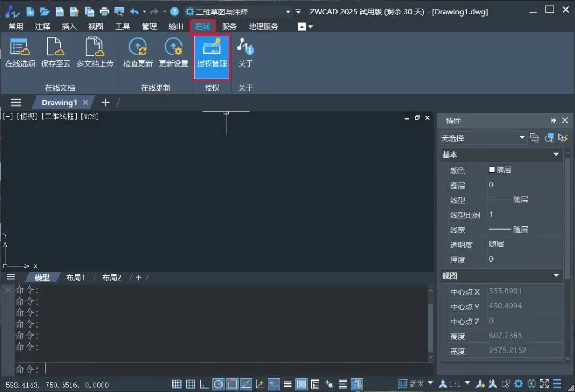Switch to the 管理 ribbon tab

point(149,27)
